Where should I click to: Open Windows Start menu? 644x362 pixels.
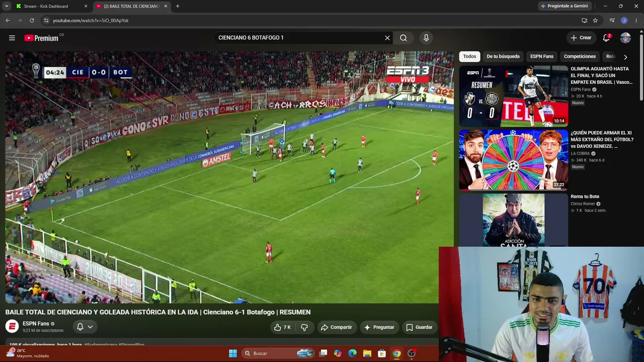point(233,353)
